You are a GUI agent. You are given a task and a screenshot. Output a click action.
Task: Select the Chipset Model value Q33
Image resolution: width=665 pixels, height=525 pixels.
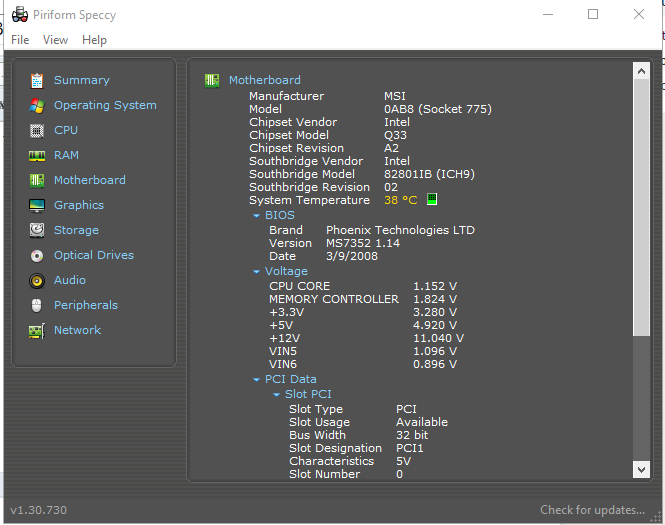pyautogui.click(x=395, y=135)
